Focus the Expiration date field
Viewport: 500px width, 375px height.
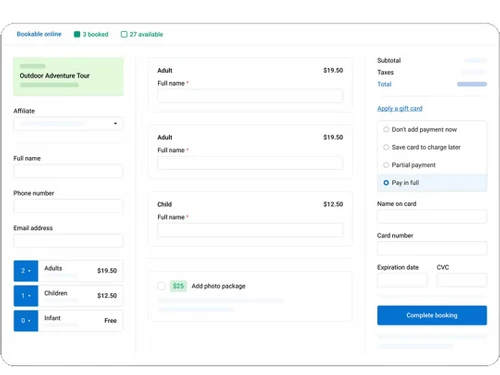(x=402, y=280)
